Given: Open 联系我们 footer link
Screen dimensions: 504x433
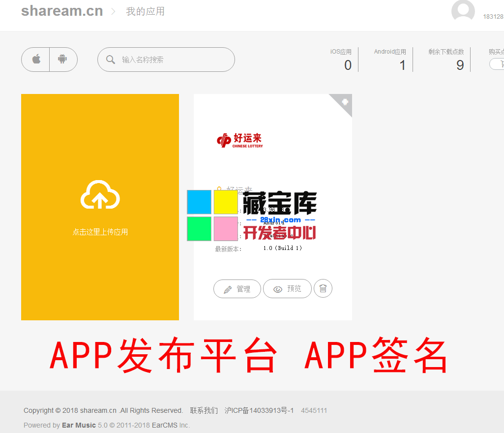Looking at the screenshot, I should [x=204, y=410].
